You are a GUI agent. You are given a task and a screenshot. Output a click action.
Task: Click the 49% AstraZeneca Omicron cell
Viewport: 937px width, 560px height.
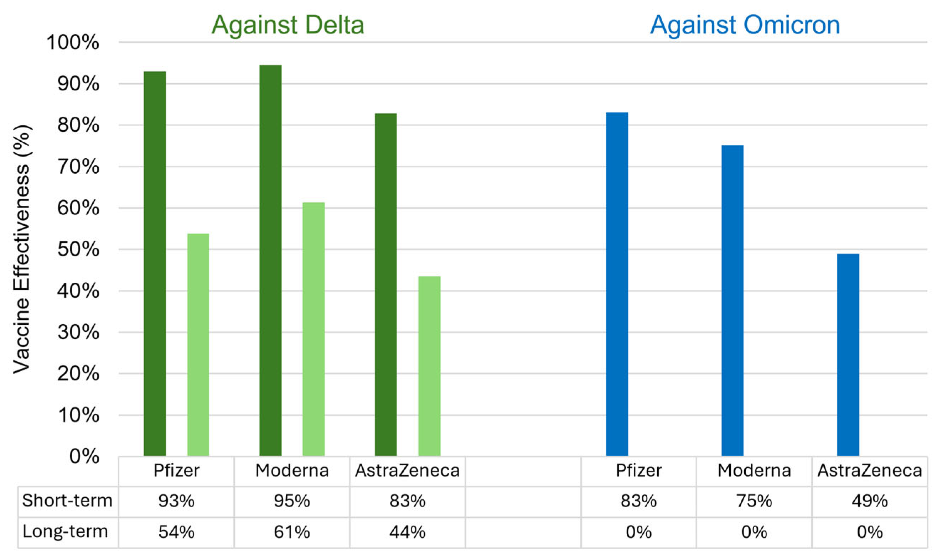coord(869,501)
